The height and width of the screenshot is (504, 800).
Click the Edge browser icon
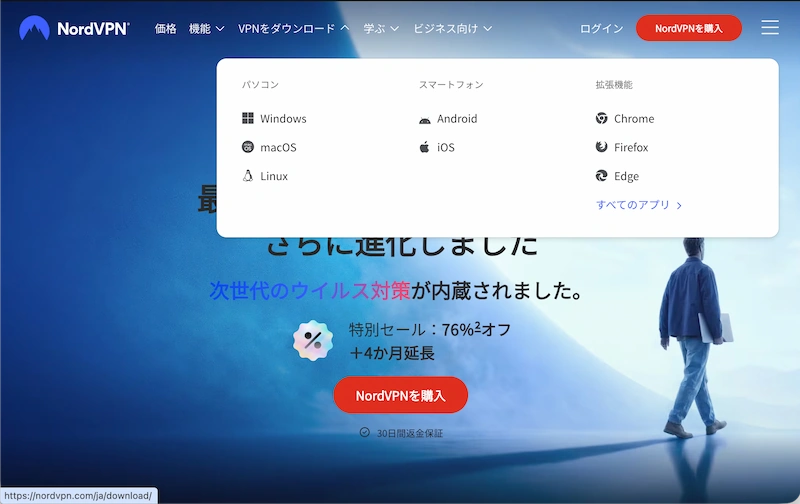point(602,176)
